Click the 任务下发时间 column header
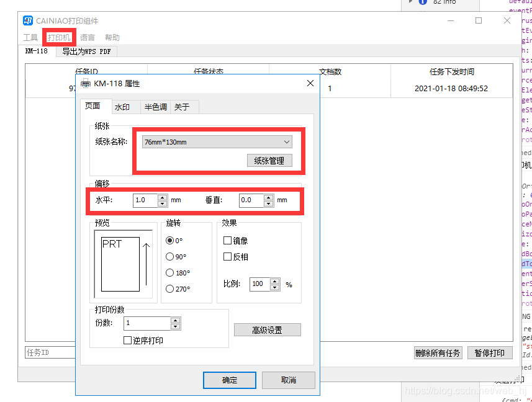 451,71
